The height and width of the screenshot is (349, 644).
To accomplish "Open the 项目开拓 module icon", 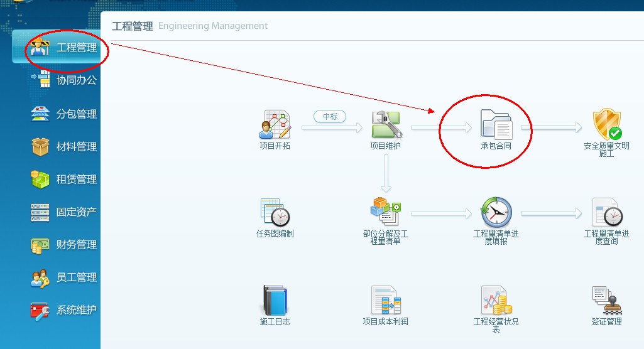I will pos(275,124).
